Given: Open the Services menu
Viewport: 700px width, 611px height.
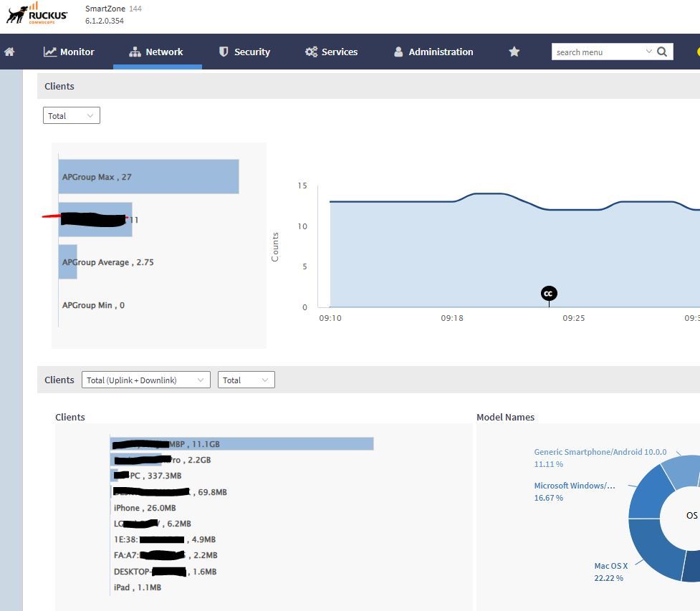Looking at the screenshot, I should [x=331, y=52].
